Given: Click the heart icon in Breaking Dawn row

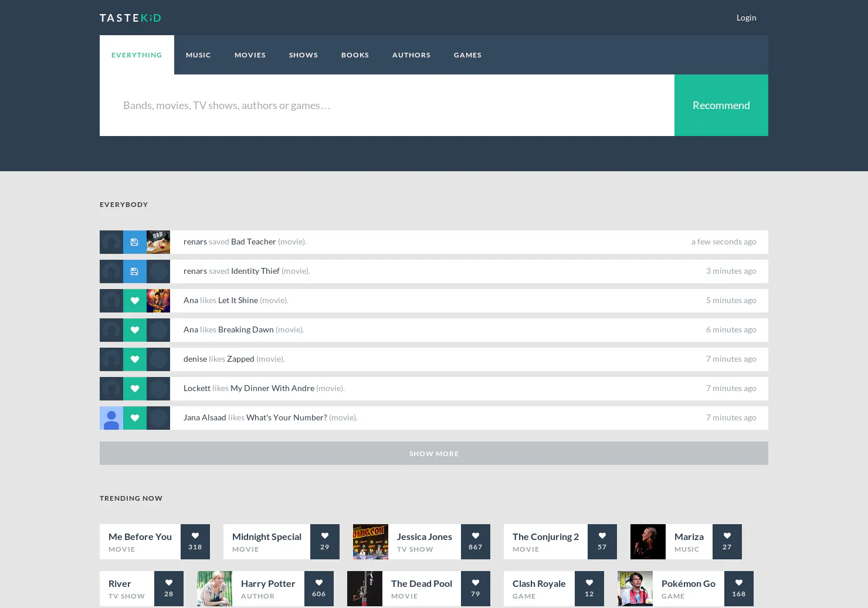Looking at the screenshot, I should tap(135, 330).
